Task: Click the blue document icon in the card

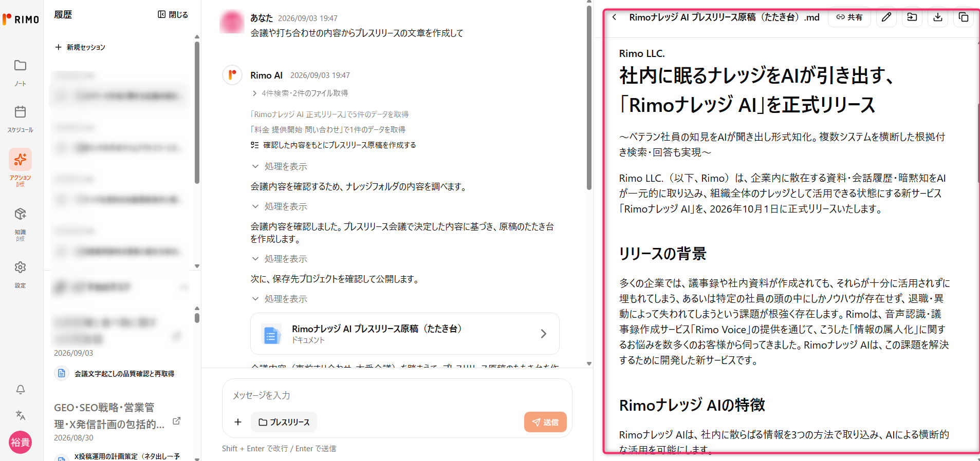Action: (x=271, y=334)
